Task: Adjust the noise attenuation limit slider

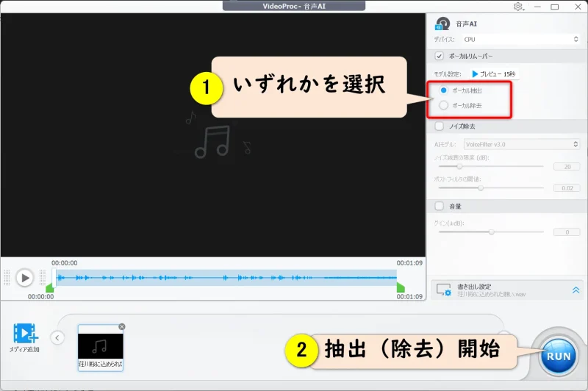Action: point(459,166)
